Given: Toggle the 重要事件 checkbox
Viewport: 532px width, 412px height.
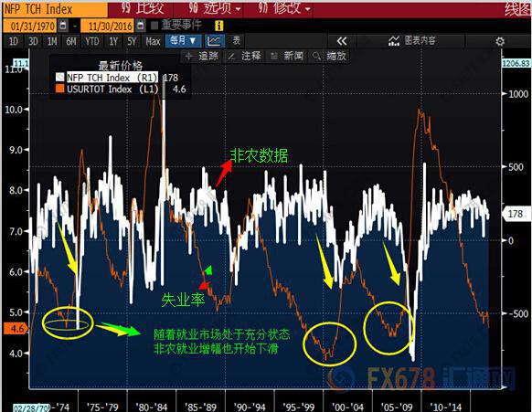Looking at the screenshot, I should coord(154,26).
